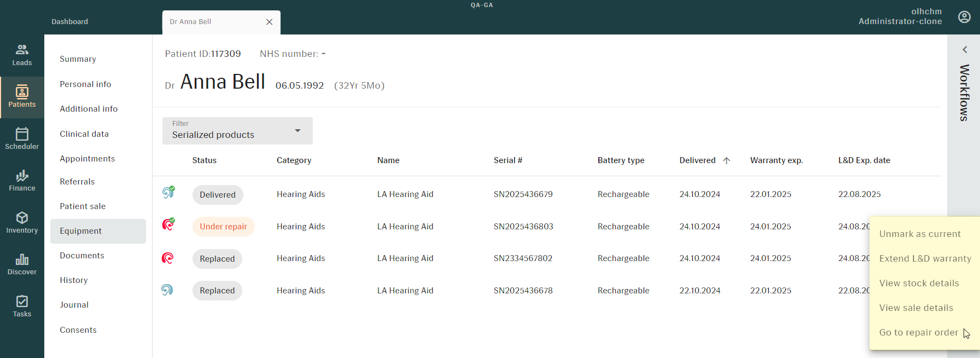Viewport: 980px width, 358px height.
Task: Select View stock details menu entry
Action: point(919,283)
